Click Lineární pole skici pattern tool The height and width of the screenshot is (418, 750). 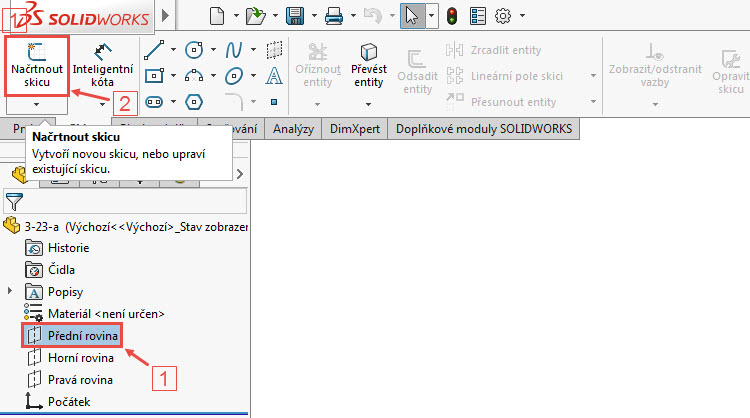(x=505, y=76)
